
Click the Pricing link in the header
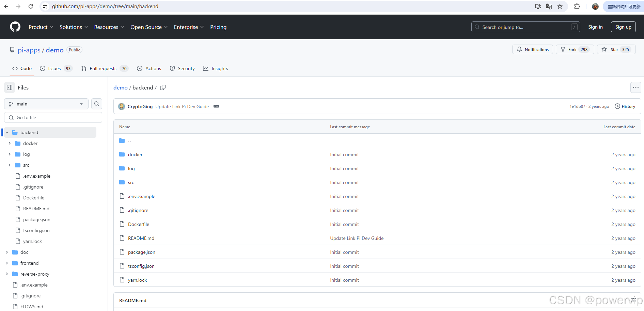(218, 27)
